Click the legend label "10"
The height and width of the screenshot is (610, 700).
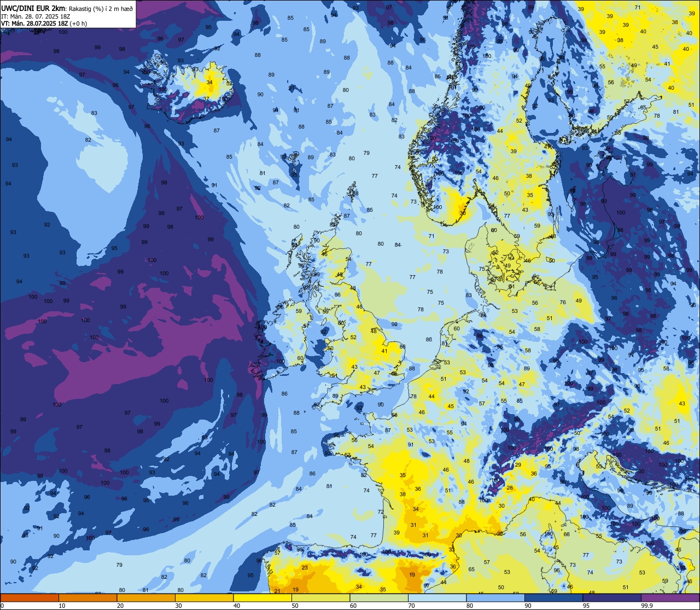[62, 606]
